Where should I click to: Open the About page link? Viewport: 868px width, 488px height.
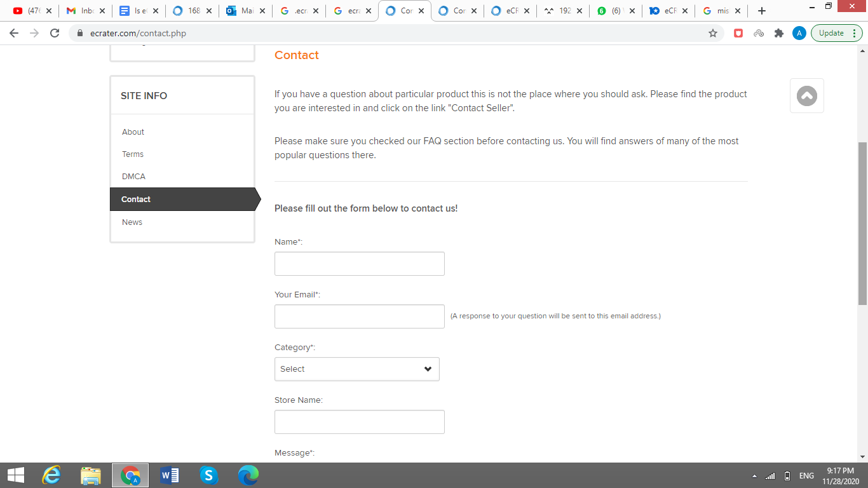133,132
